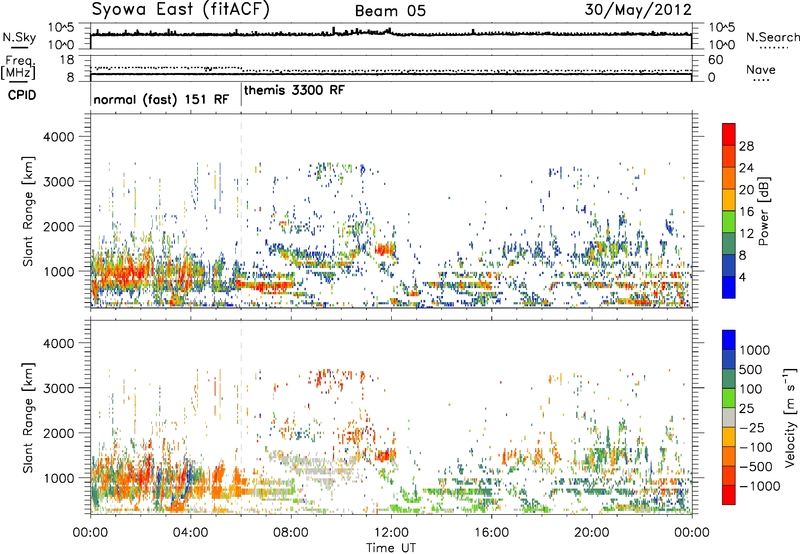The width and height of the screenshot is (800, 554).
Task: Click the '12:00' time axis tick label
Action: click(391, 533)
